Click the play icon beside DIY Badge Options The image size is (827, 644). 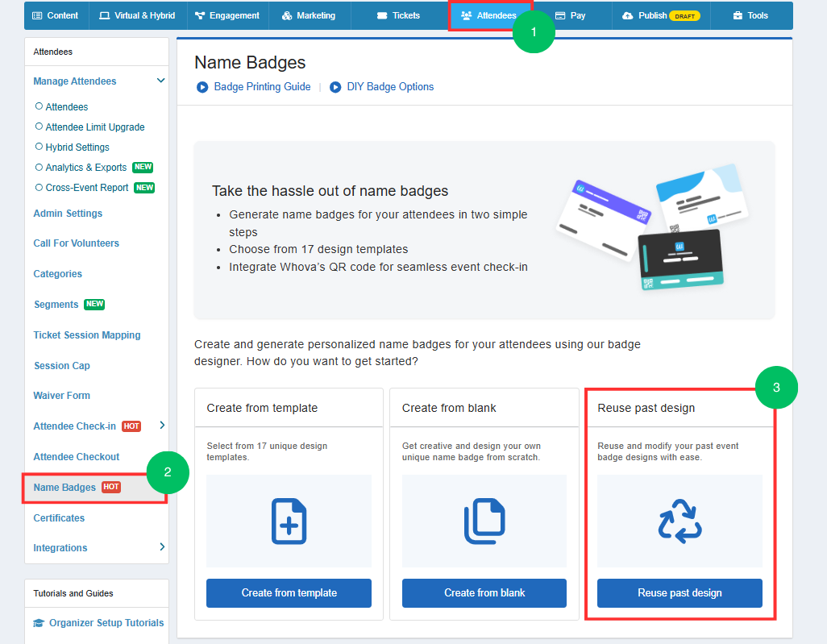pos(335,87)
